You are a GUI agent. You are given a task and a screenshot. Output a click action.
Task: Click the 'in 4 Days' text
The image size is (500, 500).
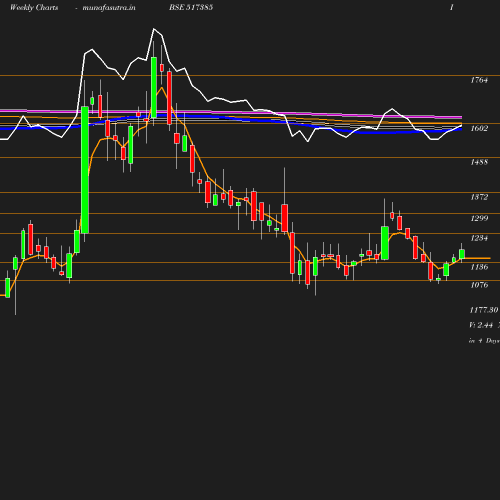coord(484,341)
